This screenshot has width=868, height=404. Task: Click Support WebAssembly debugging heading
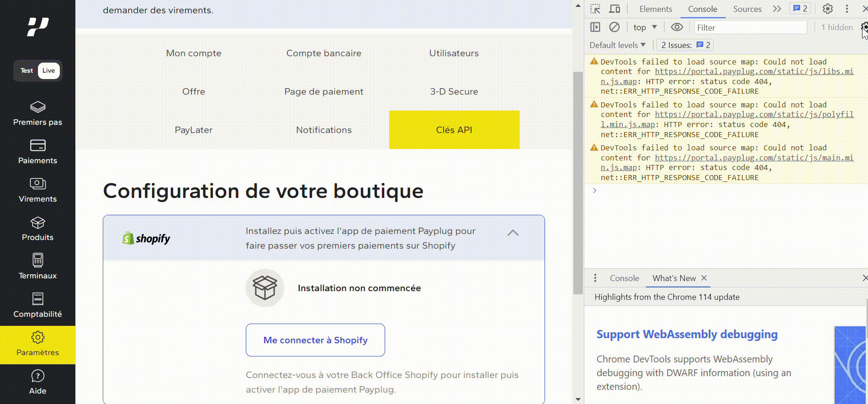click(687, 334)
